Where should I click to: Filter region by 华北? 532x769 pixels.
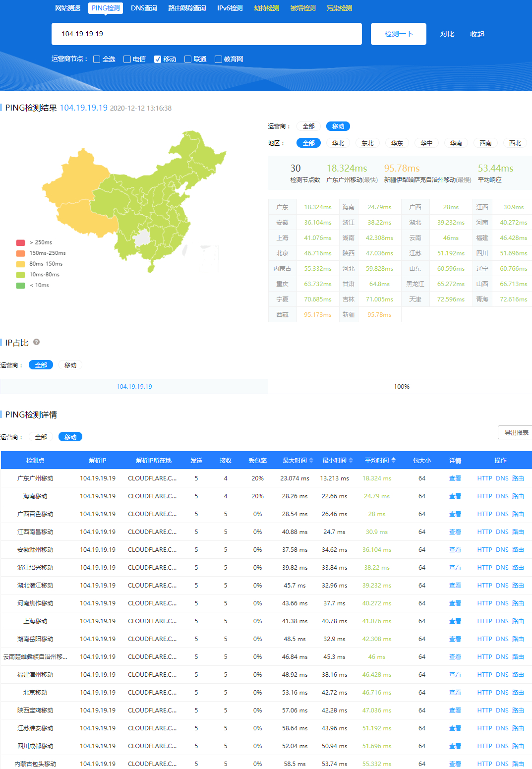[338, 143]
